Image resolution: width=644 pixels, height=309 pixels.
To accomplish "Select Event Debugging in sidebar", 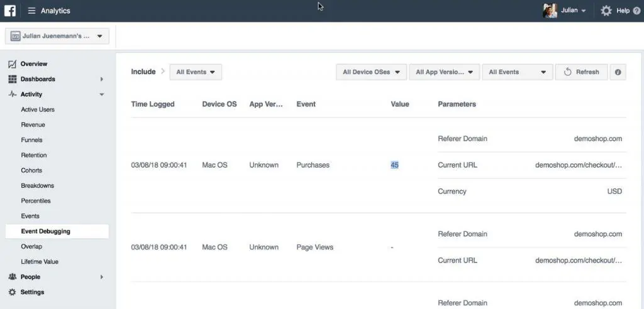I will (57, 232).
